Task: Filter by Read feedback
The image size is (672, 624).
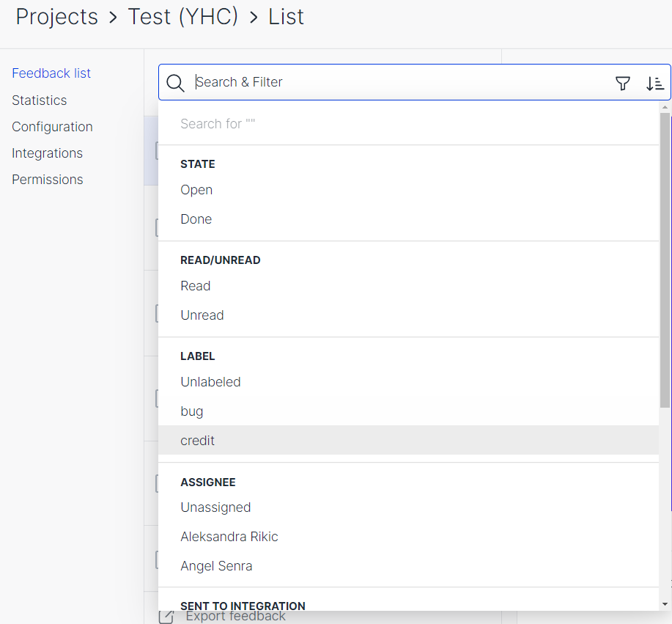Action: [x=408, y=286]
